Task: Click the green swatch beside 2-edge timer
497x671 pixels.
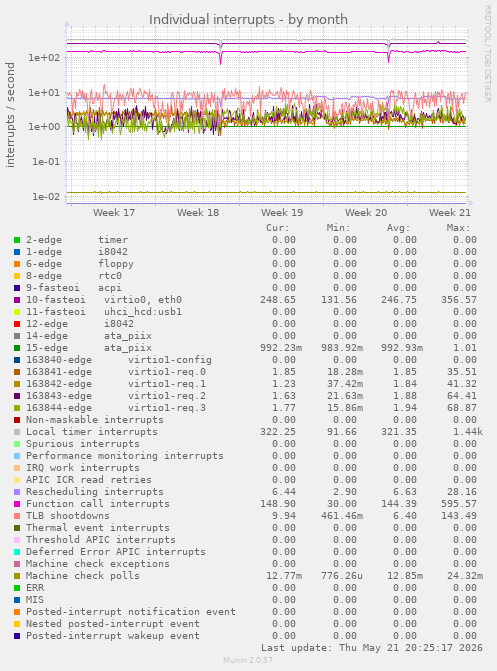Action: pos(17,240)
